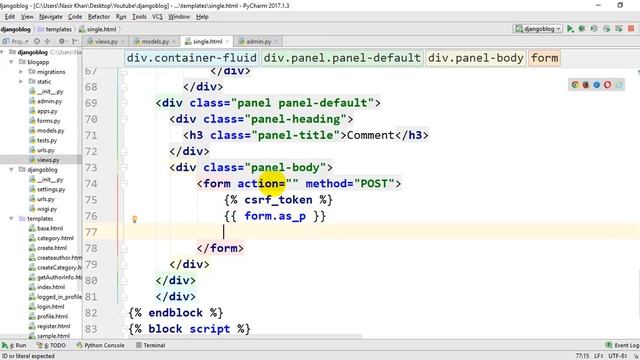This screenshot has height=360, width=640.
Task: Select div.panel-body breadcrumb
Action: [x=476, y=58]
